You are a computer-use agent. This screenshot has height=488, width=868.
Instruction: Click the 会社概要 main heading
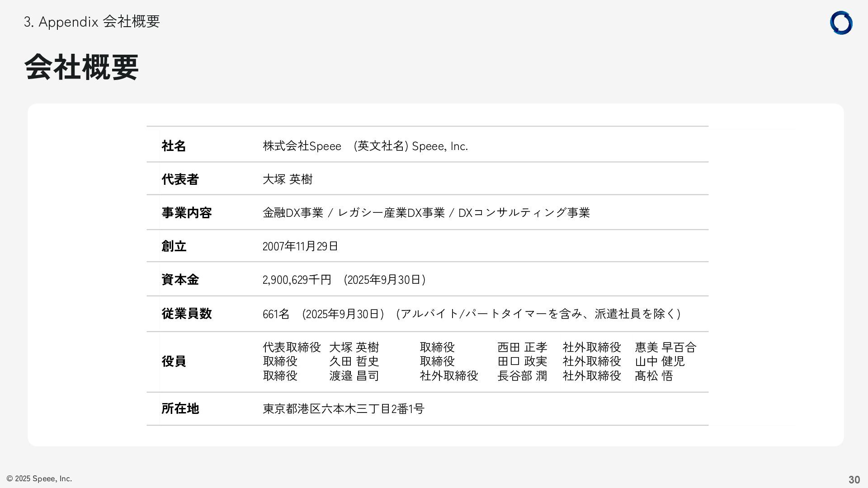pos(81,67)
